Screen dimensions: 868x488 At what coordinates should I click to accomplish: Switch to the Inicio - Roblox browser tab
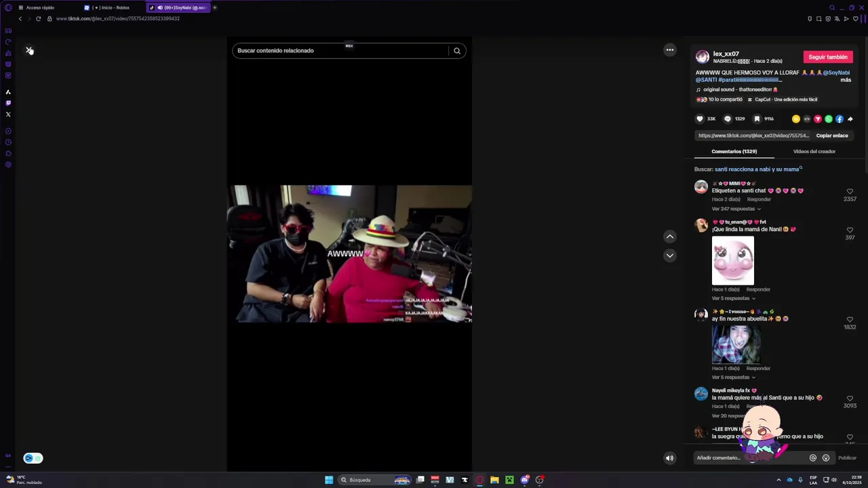[111, 7]
